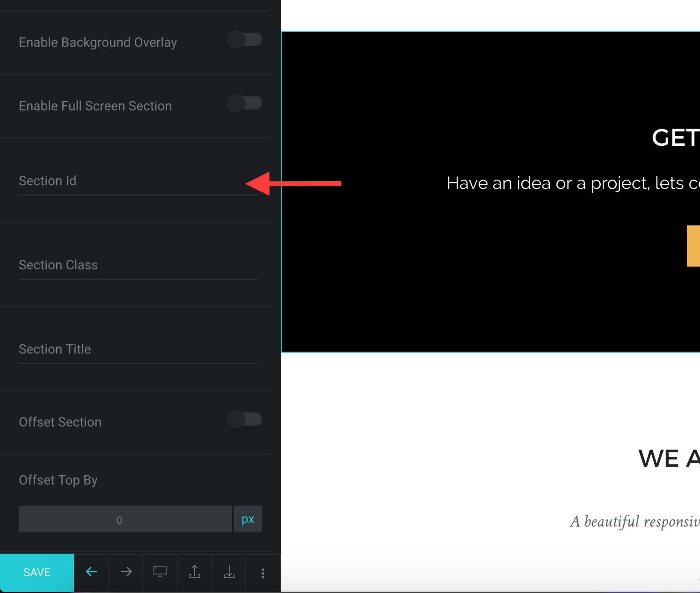Click the import download icon
700x593 pixels.
229,572
